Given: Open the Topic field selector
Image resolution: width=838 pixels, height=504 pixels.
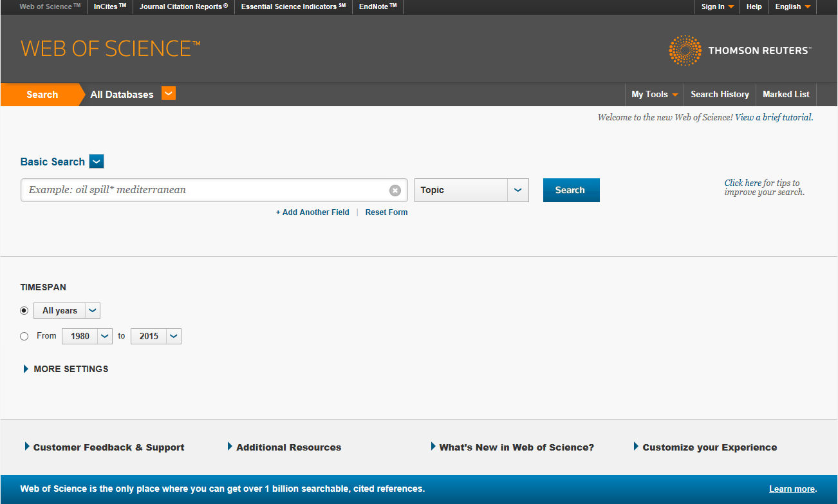Looking at the screenshot, I should (x=472, y=190).
